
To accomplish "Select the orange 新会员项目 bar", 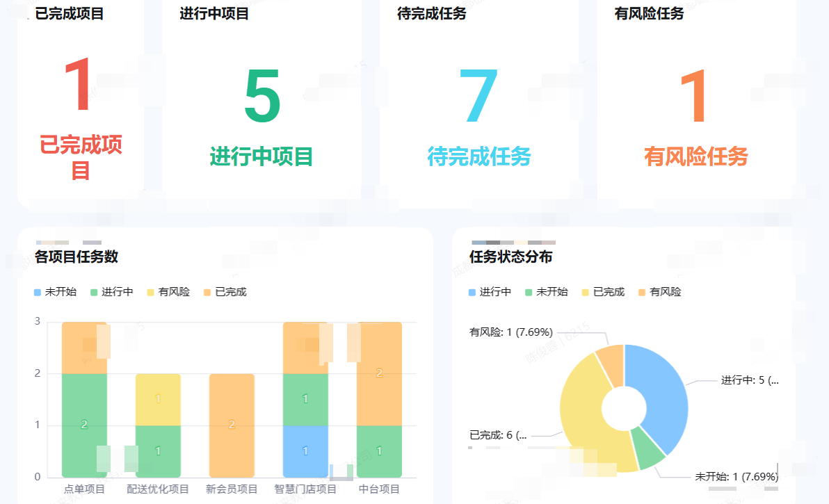I will [232, 425].
